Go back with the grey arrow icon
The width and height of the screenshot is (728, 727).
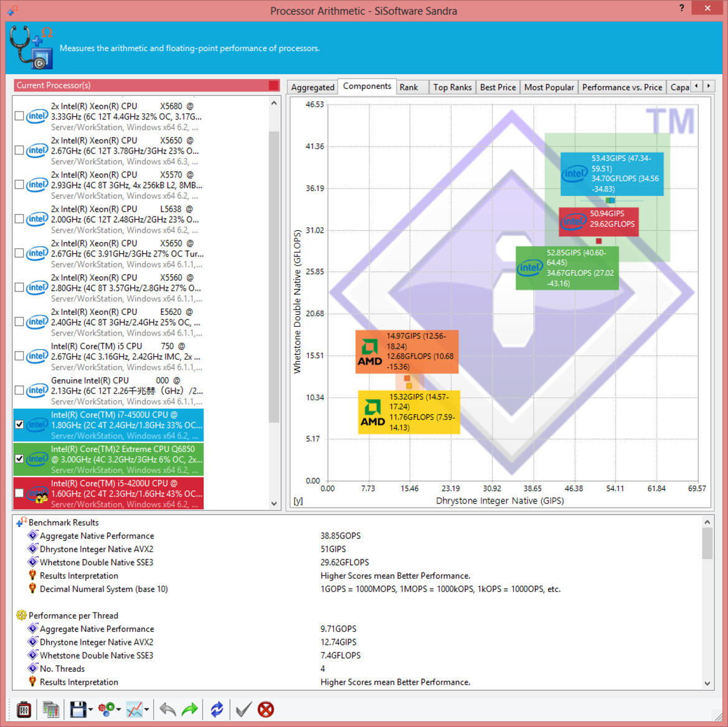click(168, 710)
